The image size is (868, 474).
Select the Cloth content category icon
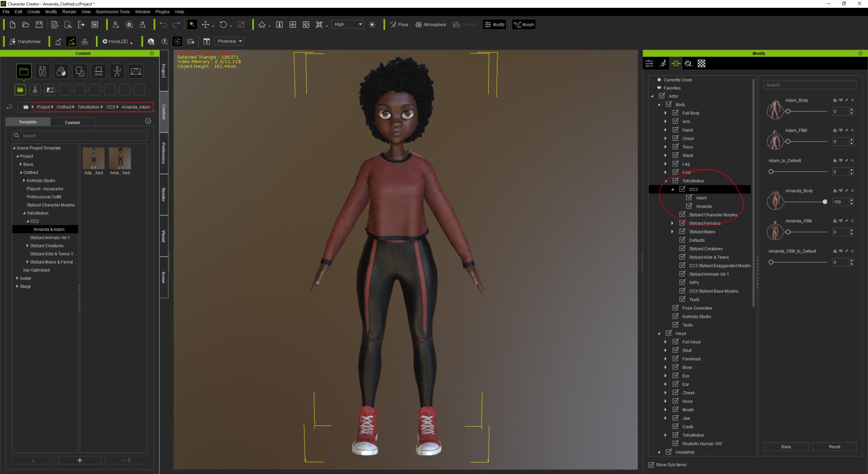(x=80, y=71)
